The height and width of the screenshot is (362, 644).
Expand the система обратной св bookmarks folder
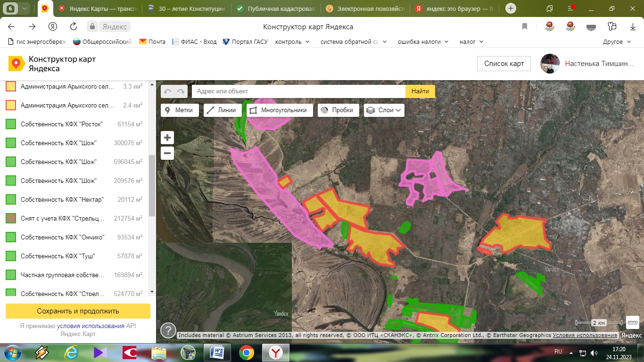click(x=354, y=41)
